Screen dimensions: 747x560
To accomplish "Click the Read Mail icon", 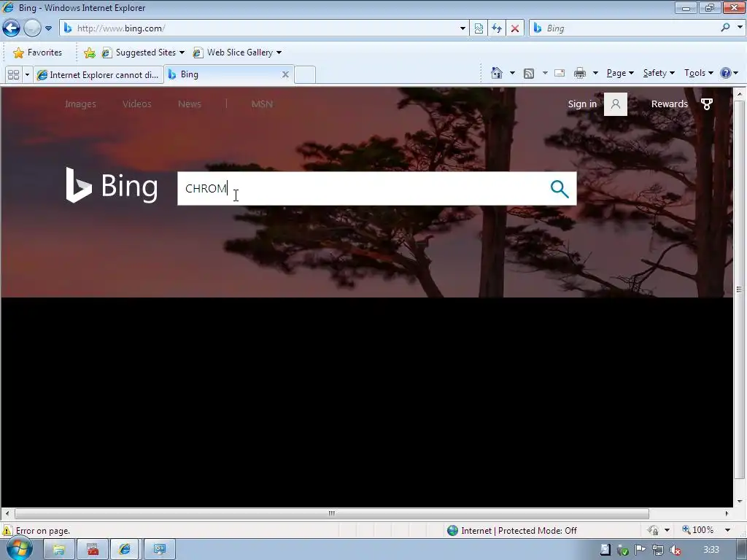I will [560, 73].
